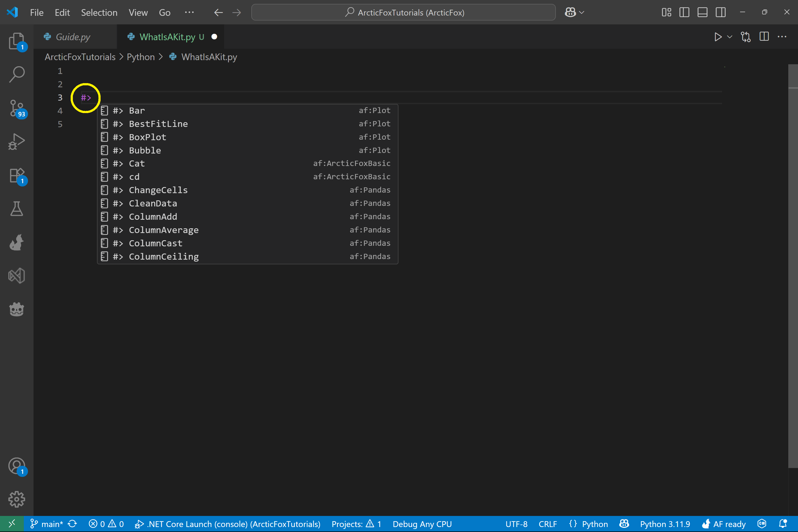Choose the Cat suggestion
Viewport: 798px width, 532px height.
coord(248,163)
